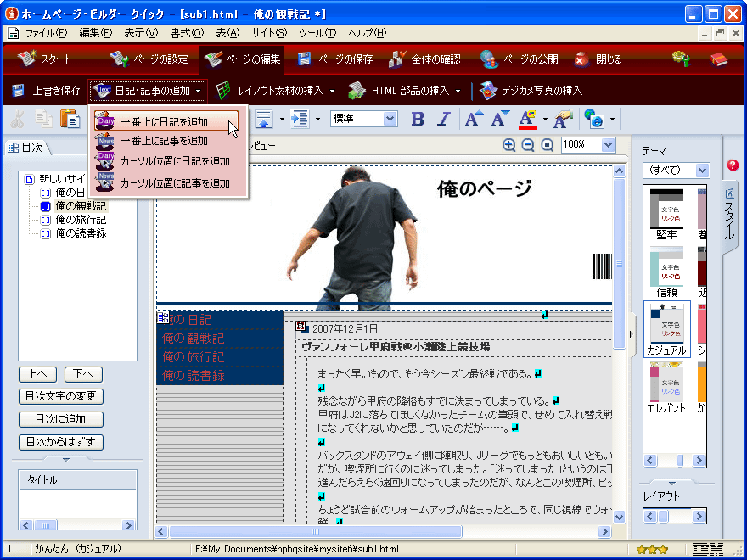Select 一番上に日記を追加 menu entry

[x=166, y=121]
